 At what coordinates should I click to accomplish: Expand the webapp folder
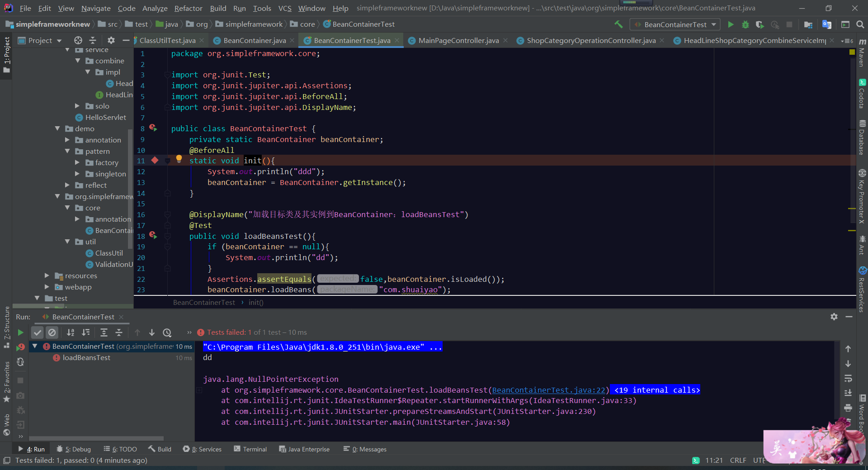(47, 287)
